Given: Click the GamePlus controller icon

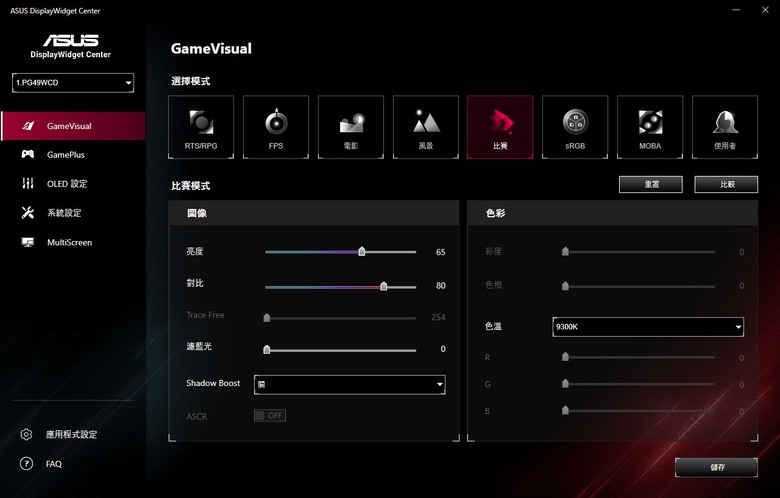Looking at the screenshot, I should 28,154.
